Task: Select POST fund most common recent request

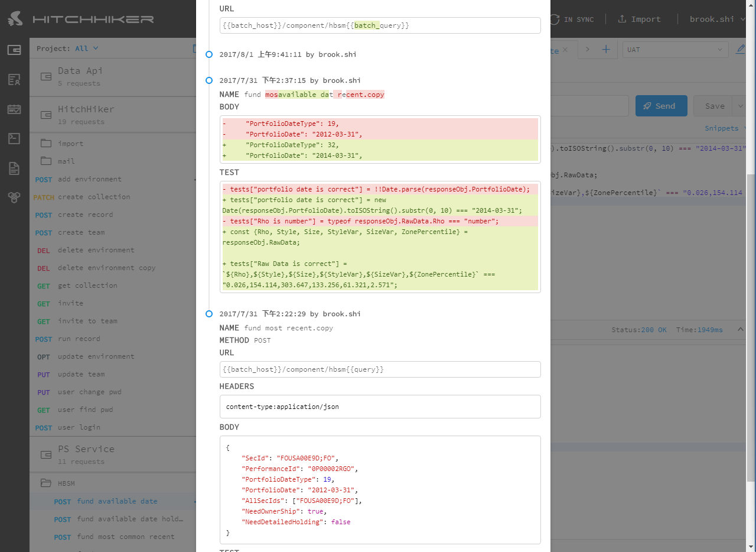Action: pyautogui.click(x=112, y=537)
